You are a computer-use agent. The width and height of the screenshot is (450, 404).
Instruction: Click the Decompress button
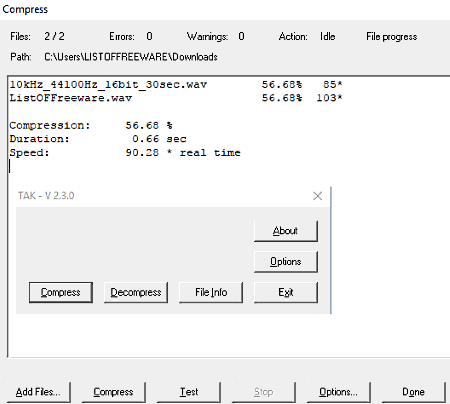136,292
